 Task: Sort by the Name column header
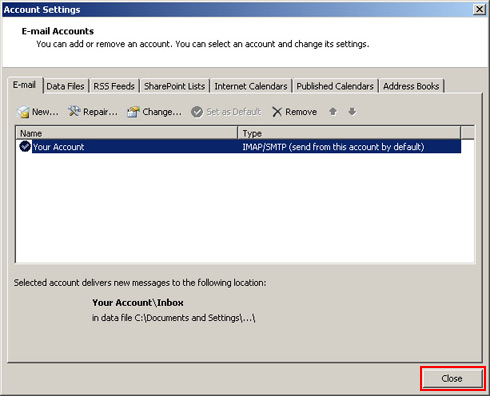127,133
